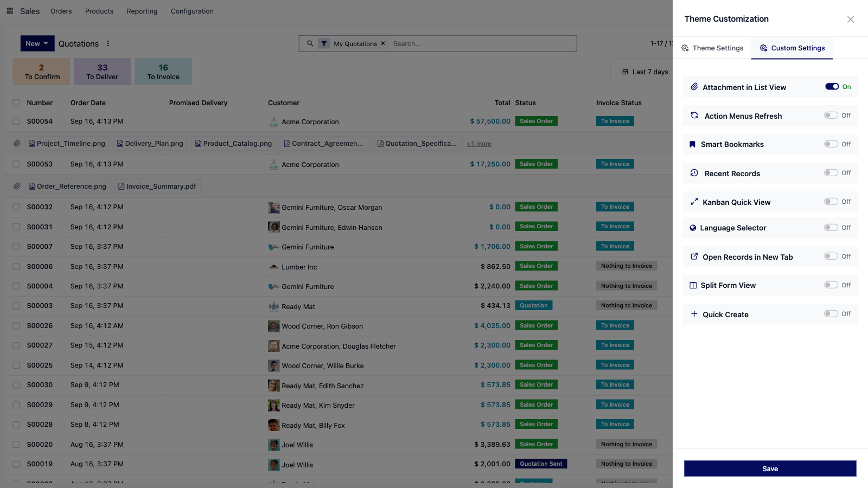Viewport: 868px width, 488px height.
Task: Open the Configuration menu
Action: coord(192,11)
